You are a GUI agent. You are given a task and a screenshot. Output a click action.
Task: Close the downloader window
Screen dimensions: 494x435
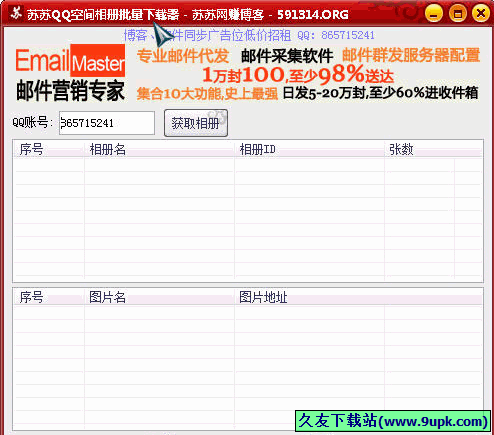pos(481,13)
